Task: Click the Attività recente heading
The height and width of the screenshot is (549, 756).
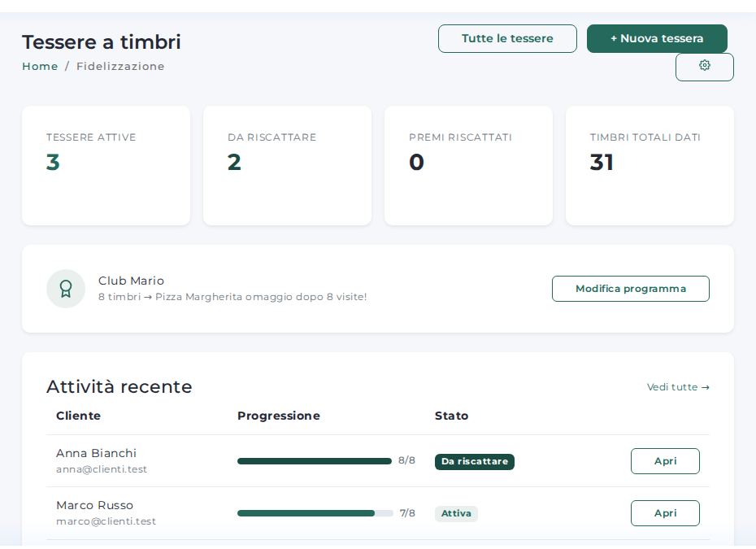Action: 119,387
